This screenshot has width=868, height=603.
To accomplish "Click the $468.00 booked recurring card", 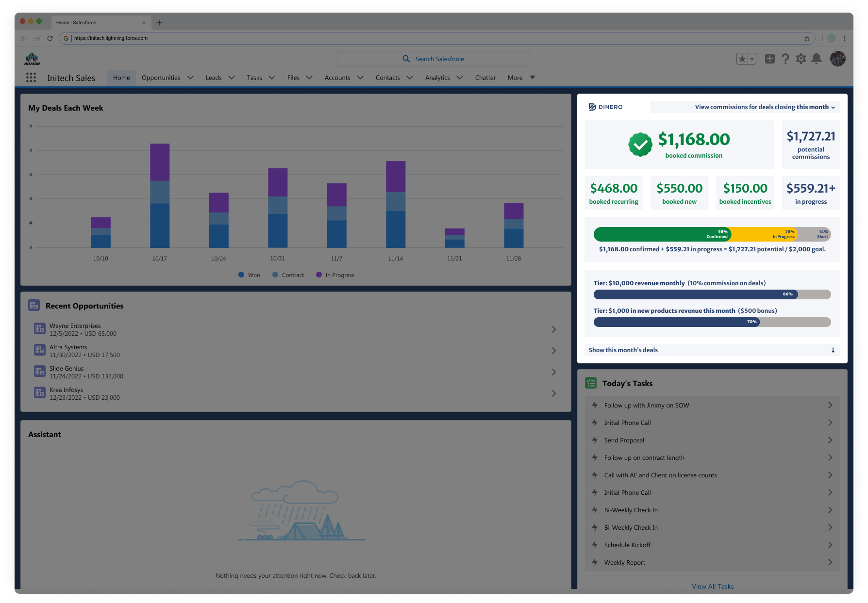I will point(614,193).
